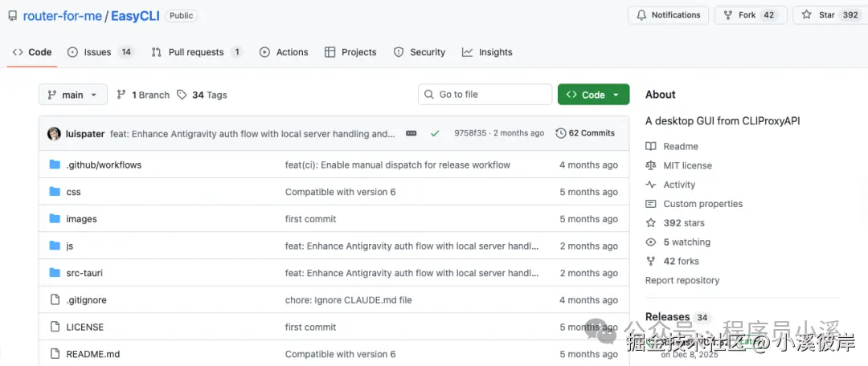Open the LICENSE file
Viewport: 868px width, 366px height.
(x=84, y=327)
